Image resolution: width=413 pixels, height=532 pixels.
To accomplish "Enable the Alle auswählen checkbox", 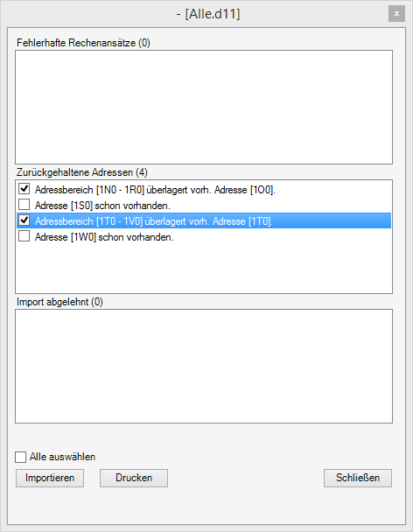I will (x=20, y=457).
